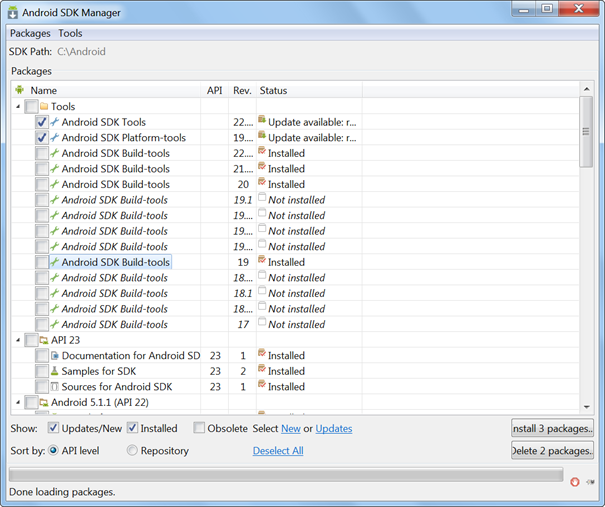Screen dimensions: 605x507
Task: Click Install 3 packages button
Action: tap(552, 428)
